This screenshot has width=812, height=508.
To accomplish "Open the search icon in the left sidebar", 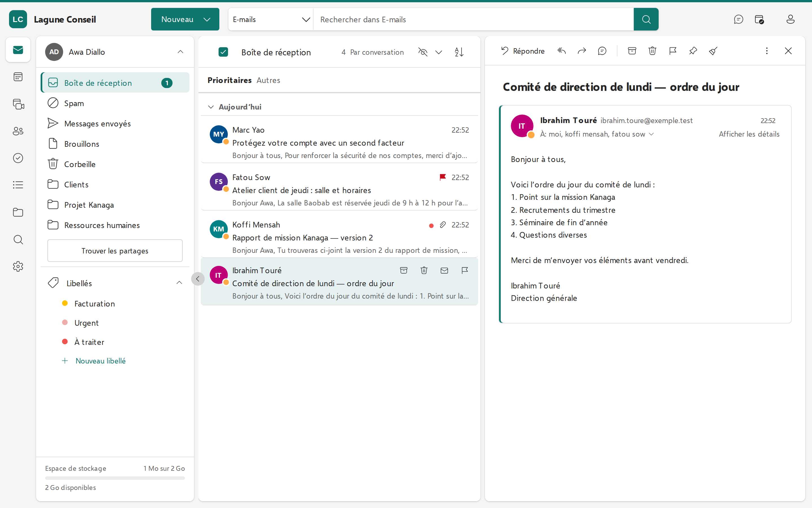I will click(18, 240).
